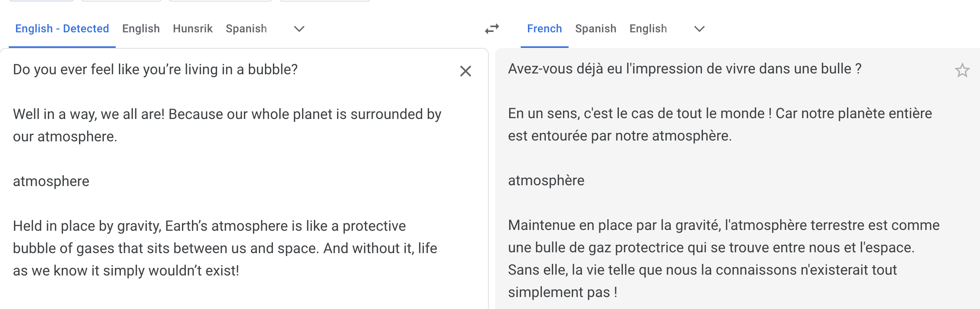The height and width of the screenshot is (309, 980).
Task: Click into the 'Well in a way' paragraph
Action: (x=227, y=125)
